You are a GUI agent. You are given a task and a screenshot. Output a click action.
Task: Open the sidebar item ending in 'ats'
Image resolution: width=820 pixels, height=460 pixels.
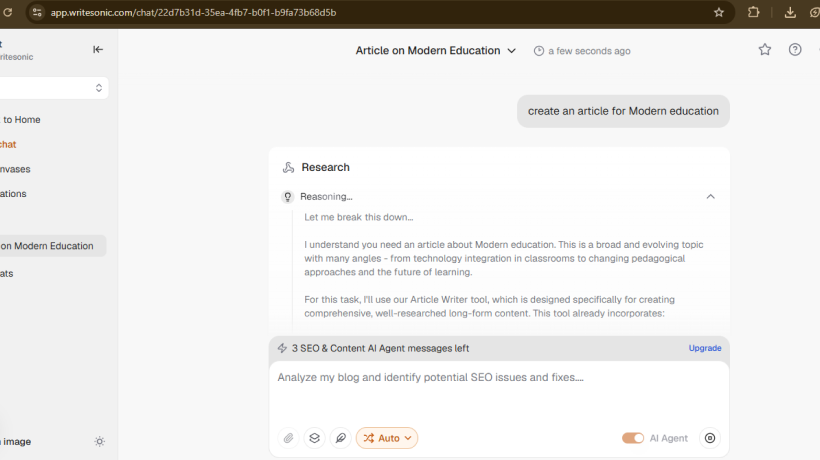pos(7,273)
